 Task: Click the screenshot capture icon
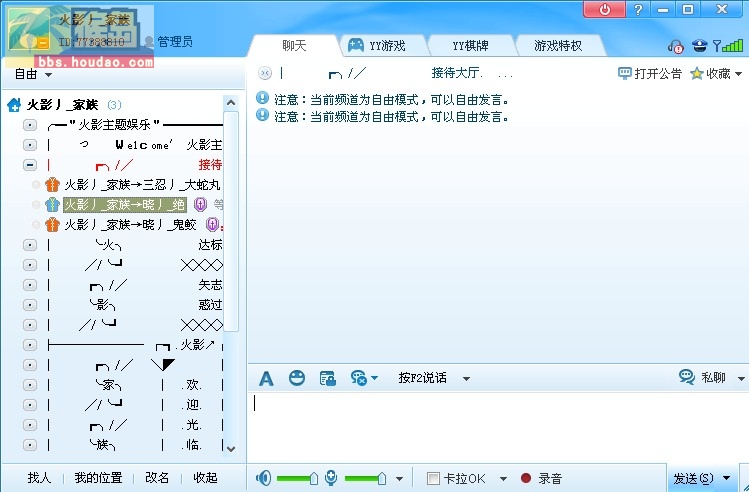(328, 378)
